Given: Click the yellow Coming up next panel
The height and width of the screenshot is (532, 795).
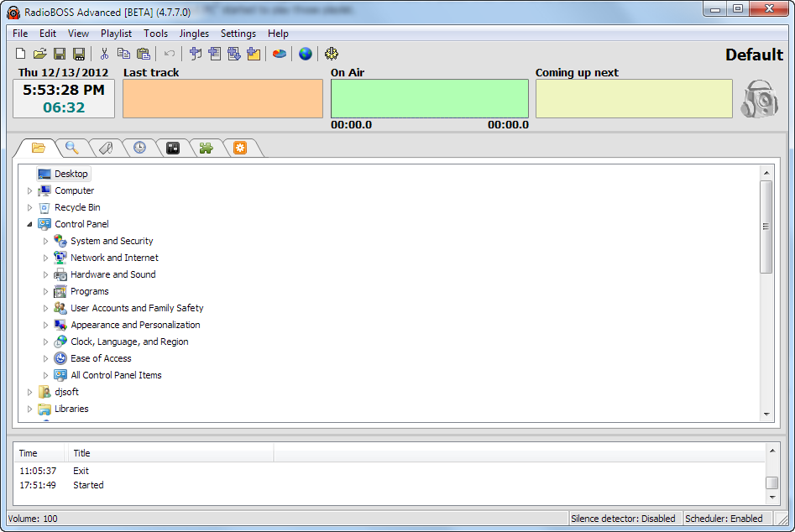Looking at the screenshot, I should pos(634,98).
